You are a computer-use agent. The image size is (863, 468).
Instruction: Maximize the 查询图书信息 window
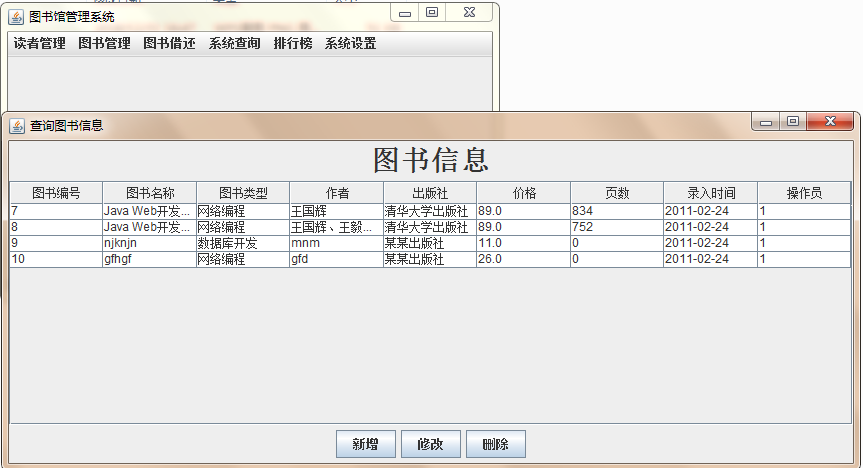point(793,122)
